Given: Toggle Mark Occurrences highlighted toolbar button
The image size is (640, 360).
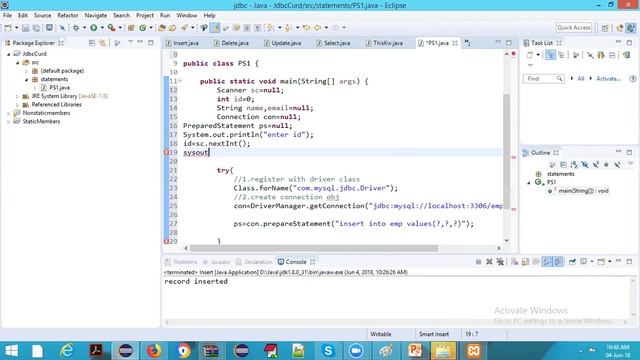Looking at the screenshot, I should [x=215, y=28].
